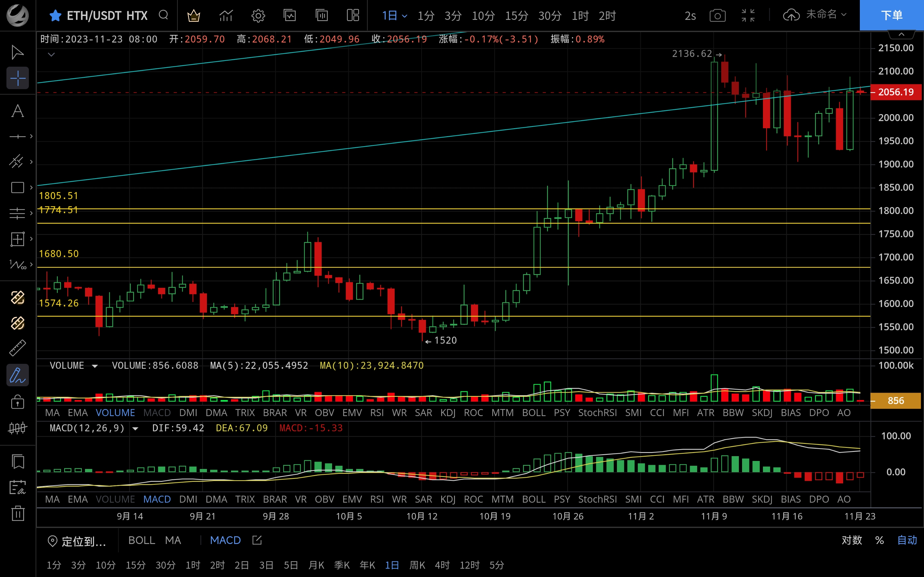This screenshot has height=577, width=924.
Task: Toggle logarithmic scale 对数
Action: 851,540
